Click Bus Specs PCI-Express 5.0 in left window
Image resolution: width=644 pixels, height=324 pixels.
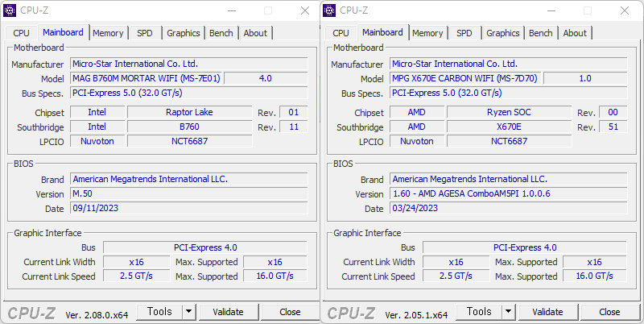[x=189, y=93]
